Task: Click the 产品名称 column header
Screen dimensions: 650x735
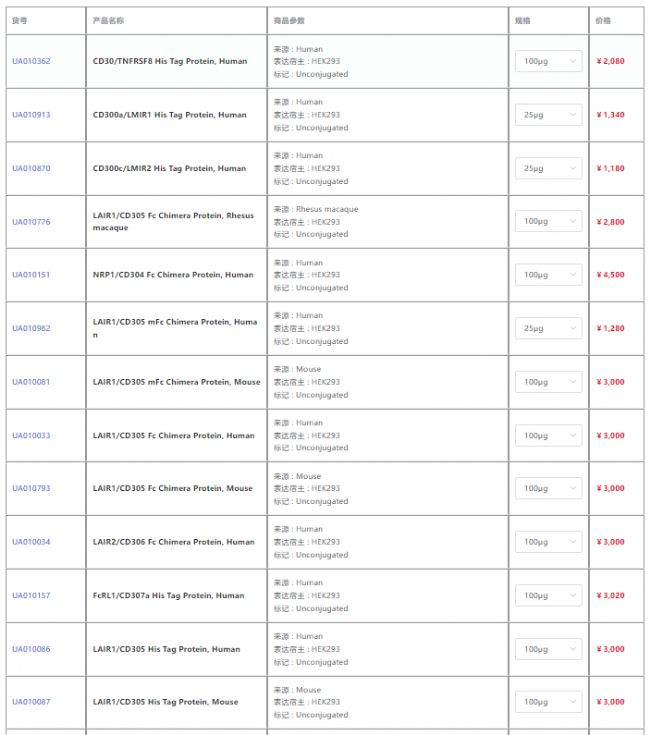Action: pyautogui.click(x=108, y=20)
